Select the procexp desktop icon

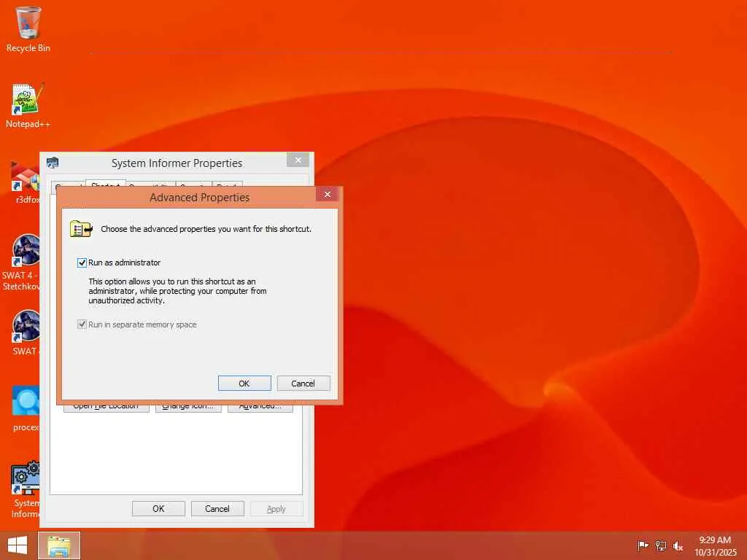25,408
